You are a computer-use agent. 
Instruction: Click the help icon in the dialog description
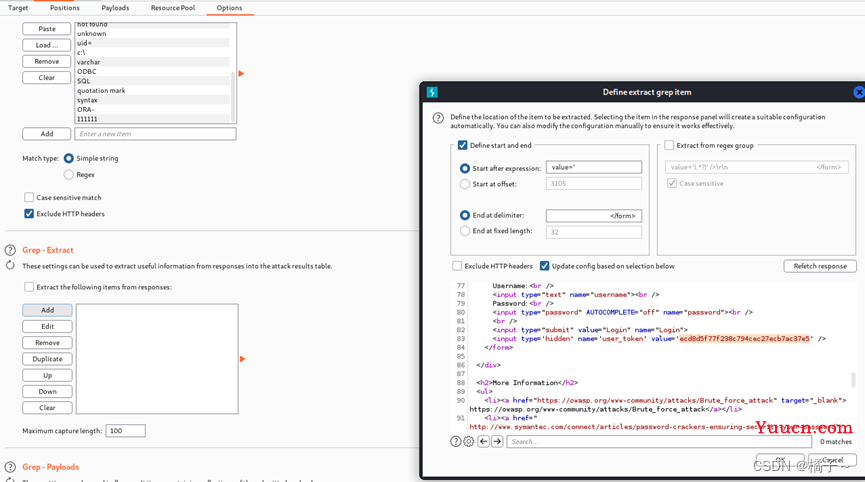[x=438, y=118]
